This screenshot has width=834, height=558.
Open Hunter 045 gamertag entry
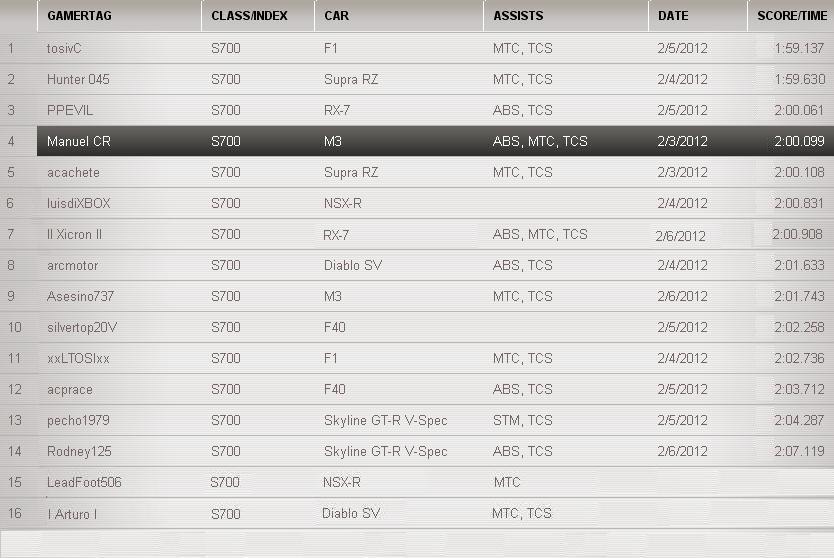[78, 79]
